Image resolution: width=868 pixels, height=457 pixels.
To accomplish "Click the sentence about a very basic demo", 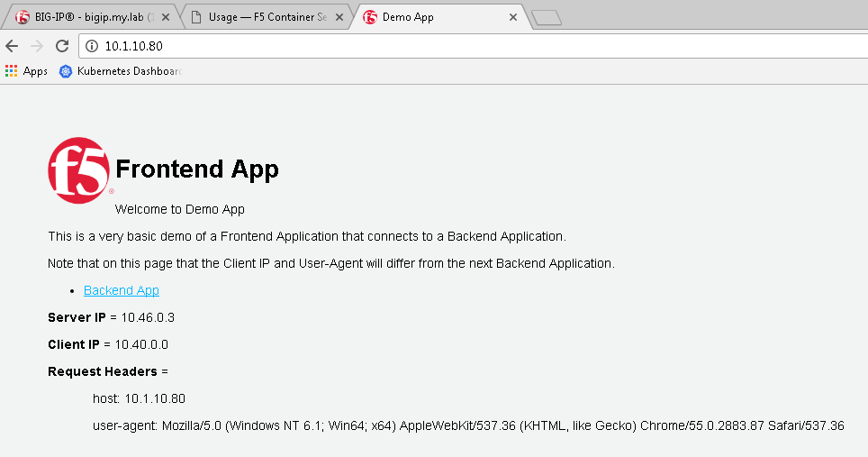I will [x=307, y=236].
